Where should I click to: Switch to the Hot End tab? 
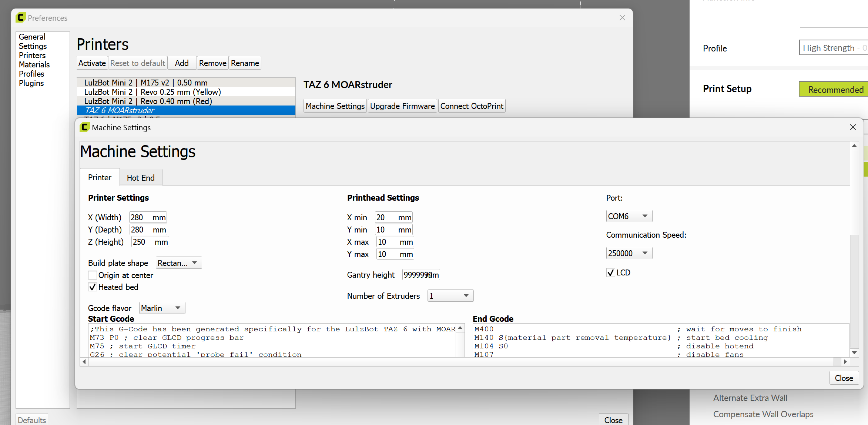point(141,178)
